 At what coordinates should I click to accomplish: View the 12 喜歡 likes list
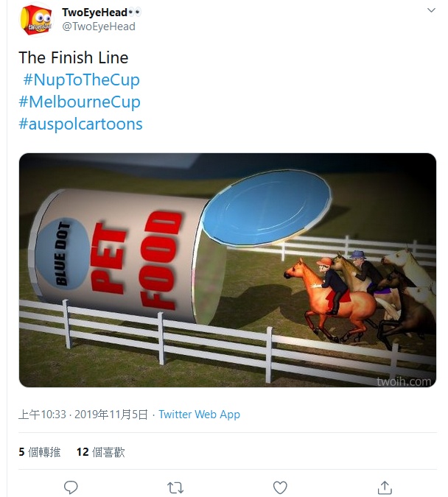[x=100, y=452]
